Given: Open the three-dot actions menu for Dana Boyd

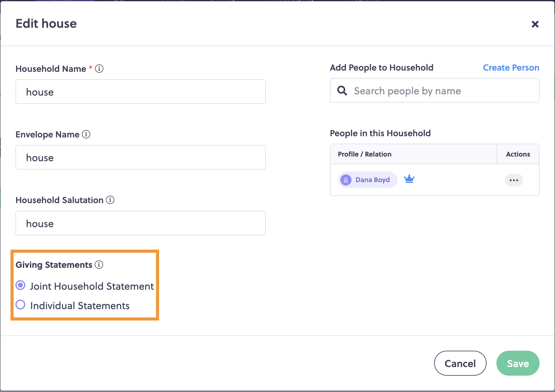Looking at the screenshot, I should click(x=514, y=180).
